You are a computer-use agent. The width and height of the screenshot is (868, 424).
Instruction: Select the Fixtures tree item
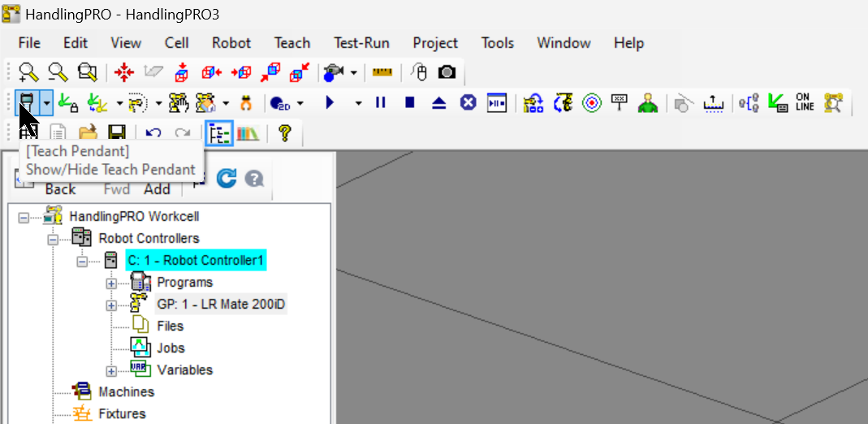click(x=122, y=413)
